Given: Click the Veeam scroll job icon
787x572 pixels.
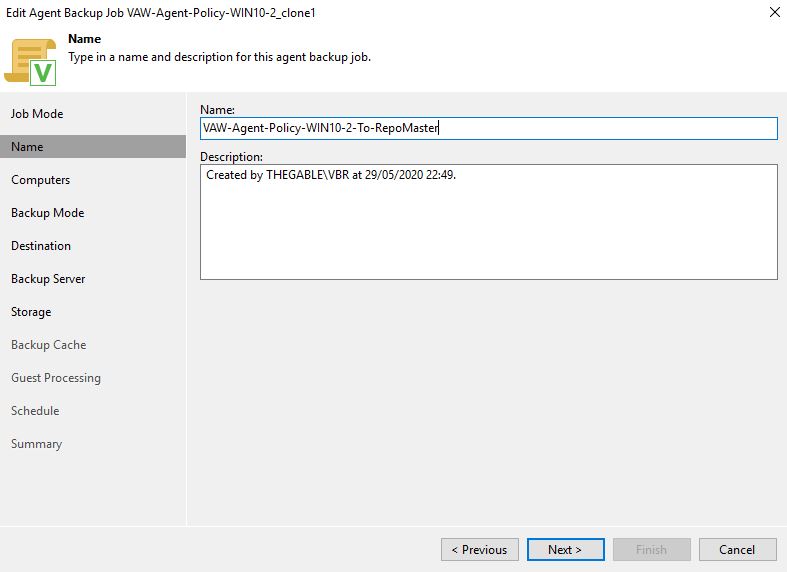Looking at the screenshot, I should click(x=30, y=62).
